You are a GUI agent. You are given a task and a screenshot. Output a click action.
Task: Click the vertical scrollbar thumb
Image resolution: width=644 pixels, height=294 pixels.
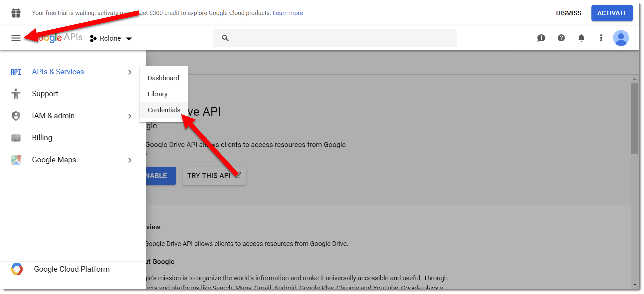coord(635,118)
